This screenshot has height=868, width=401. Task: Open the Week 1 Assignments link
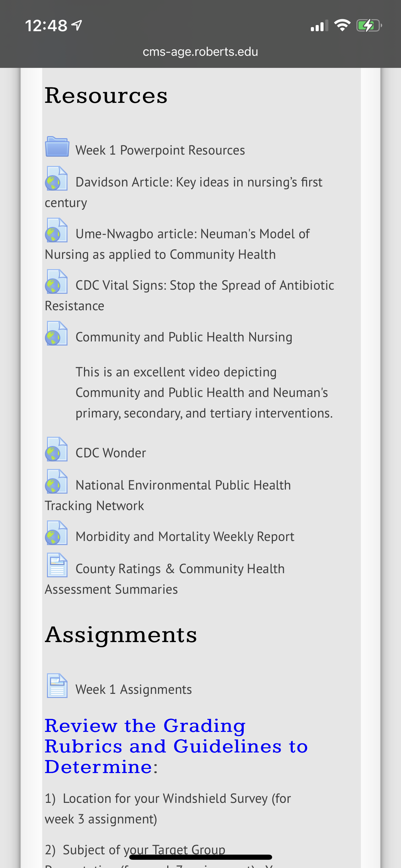pos(134,689)
